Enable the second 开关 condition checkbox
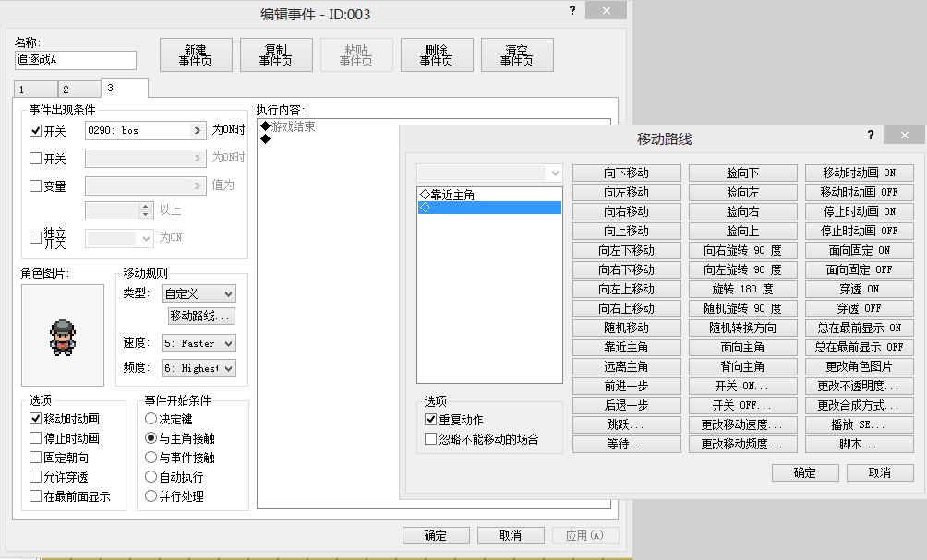 [x=35, y=159]
